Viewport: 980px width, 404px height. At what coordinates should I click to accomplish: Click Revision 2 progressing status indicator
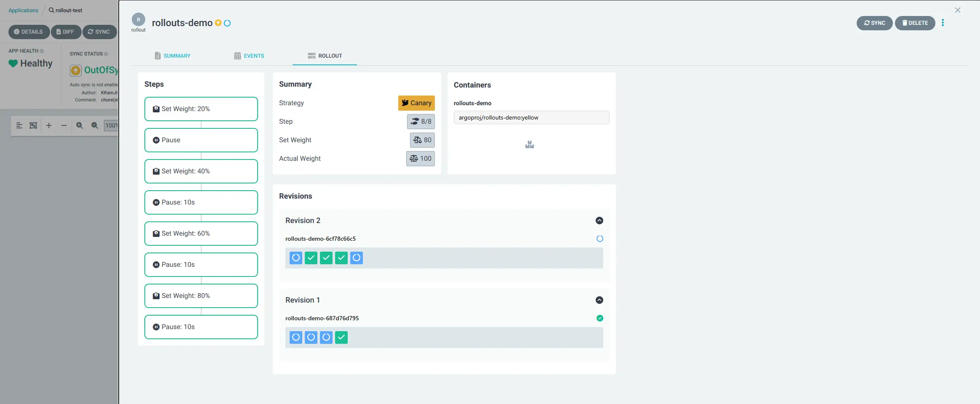coord(599,239)
